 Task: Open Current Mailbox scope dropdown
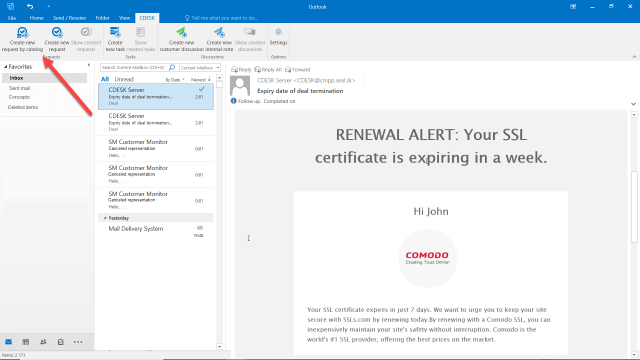200,67
